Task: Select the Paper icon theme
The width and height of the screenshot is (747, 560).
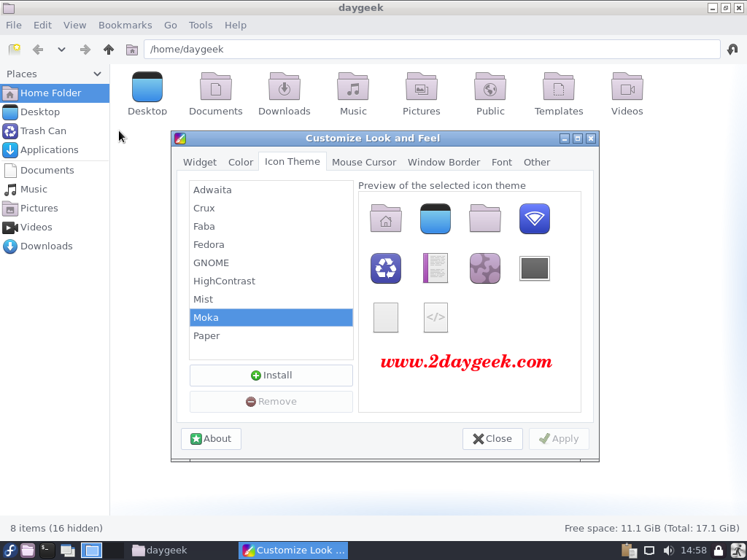Action: [206, 336]
